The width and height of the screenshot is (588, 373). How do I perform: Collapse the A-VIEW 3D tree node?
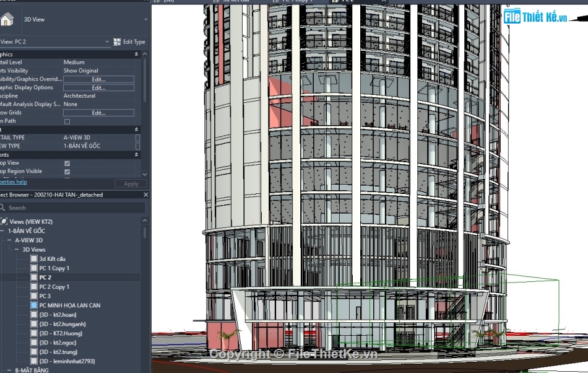click(x=9, y=240)
